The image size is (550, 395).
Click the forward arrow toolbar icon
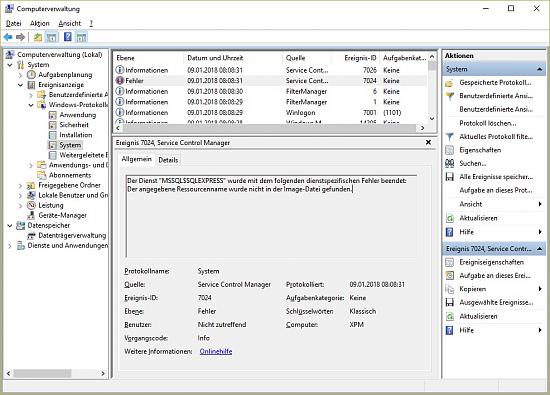coord(21,37)
